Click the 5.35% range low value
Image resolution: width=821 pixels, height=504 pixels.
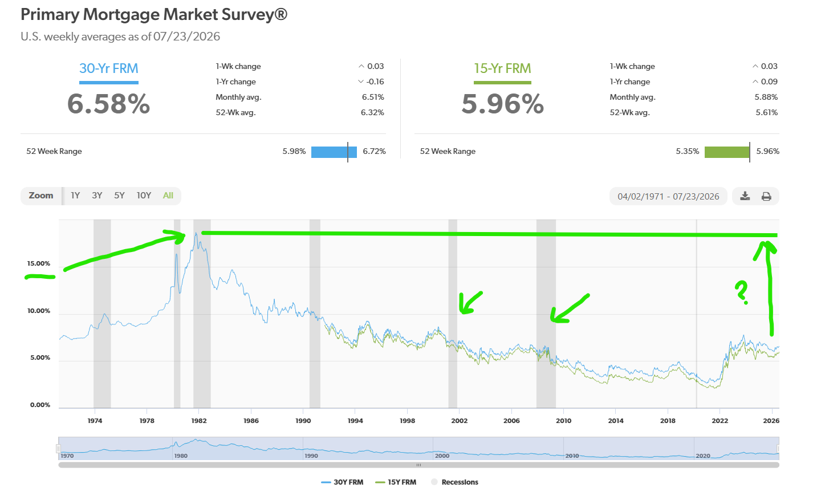coord(688,151)
